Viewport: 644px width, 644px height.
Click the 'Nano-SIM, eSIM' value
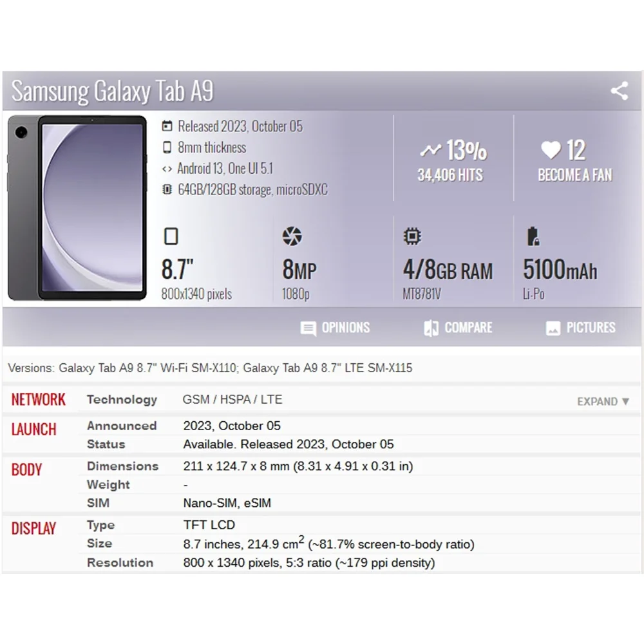tap(227, 503)
